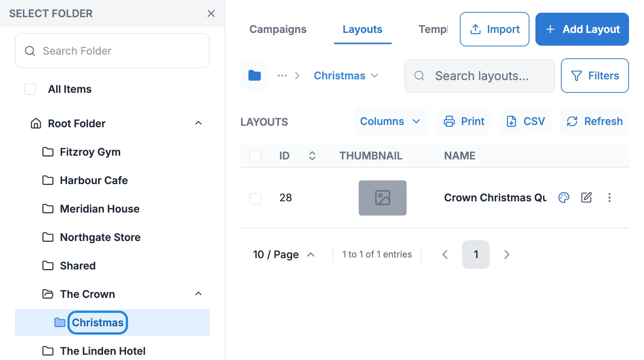Viewport: 644px width, 360px height.
Task: Open the Columns dropdown
Action: coord(391,121)
